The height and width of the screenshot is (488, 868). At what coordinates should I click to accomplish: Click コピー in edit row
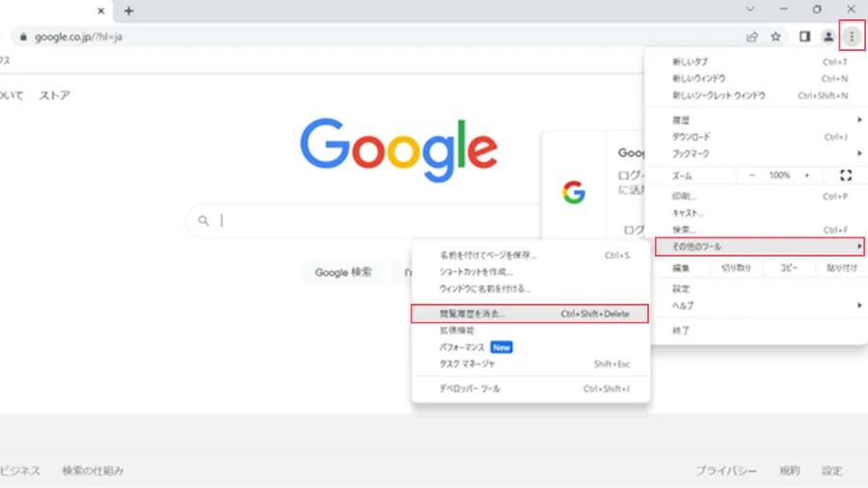coord(788,268)
